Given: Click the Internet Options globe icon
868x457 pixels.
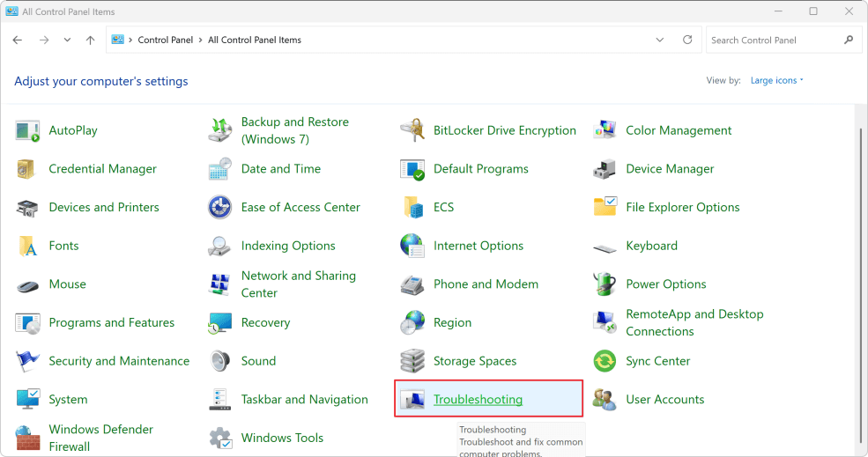Looking at the screenshot, I should click(x=412, y=246).
